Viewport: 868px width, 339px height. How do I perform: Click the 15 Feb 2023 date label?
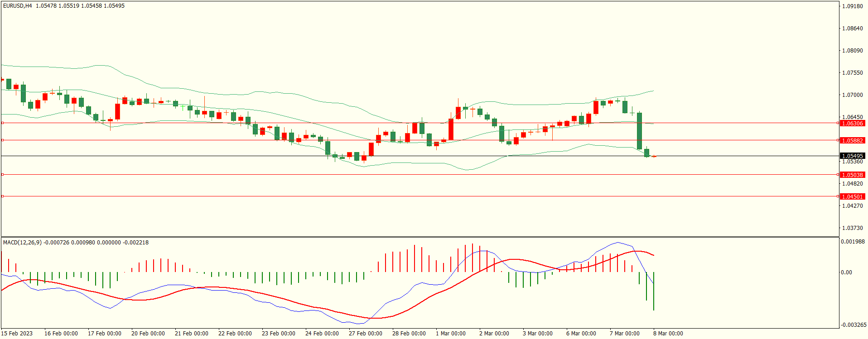click(x=17, y=334)
